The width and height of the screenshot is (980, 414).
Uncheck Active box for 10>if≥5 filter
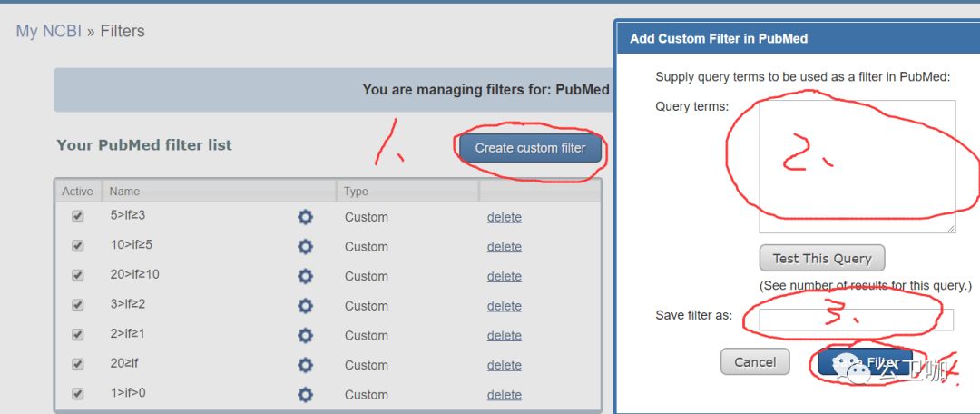[77, 246]
